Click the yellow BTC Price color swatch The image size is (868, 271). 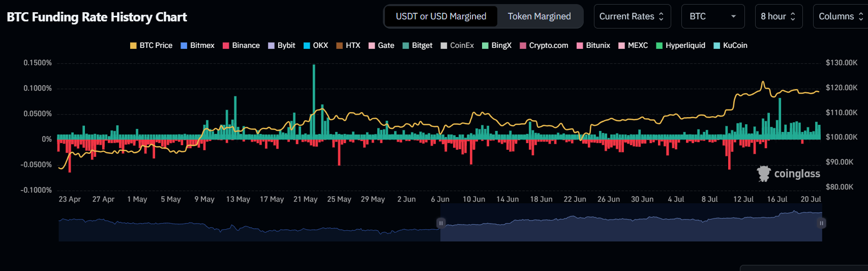133,45
